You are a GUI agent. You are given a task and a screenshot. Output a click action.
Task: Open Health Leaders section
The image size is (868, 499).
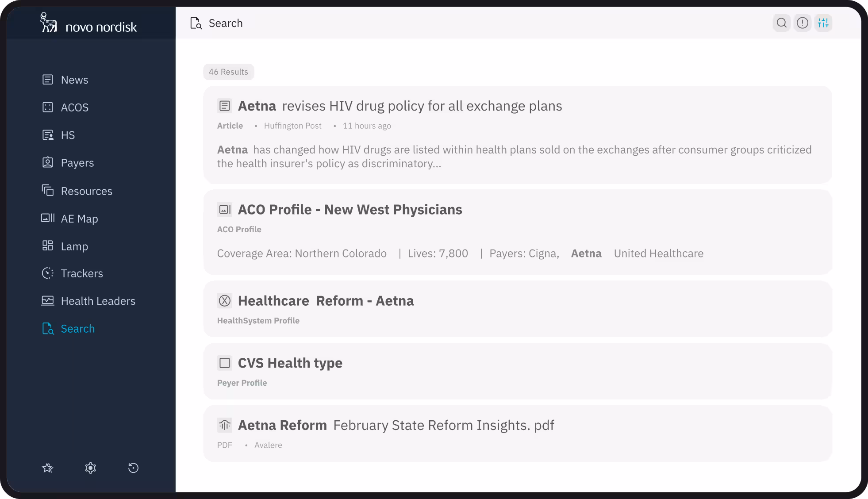tap(98, 301)
